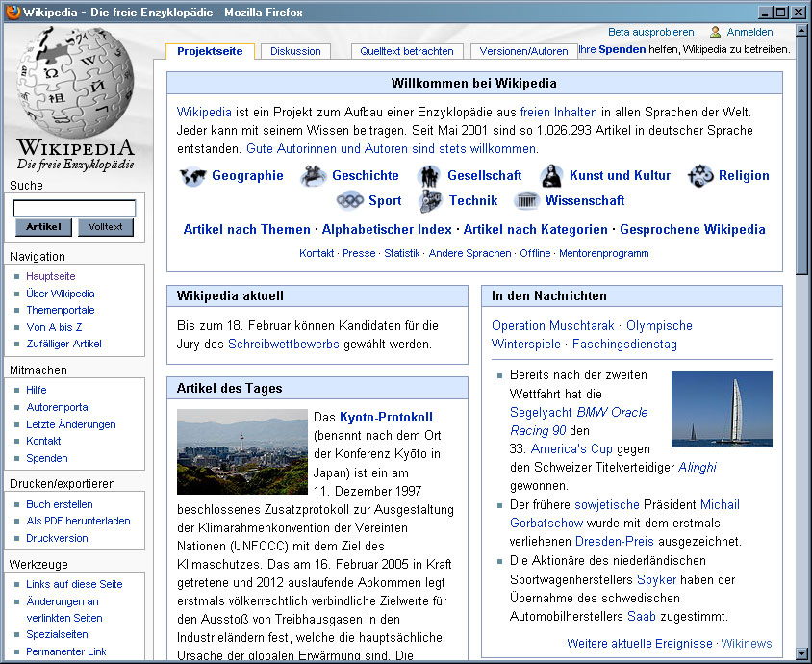
Task: Click Druckversion link
Action: [x=57, y=538]
